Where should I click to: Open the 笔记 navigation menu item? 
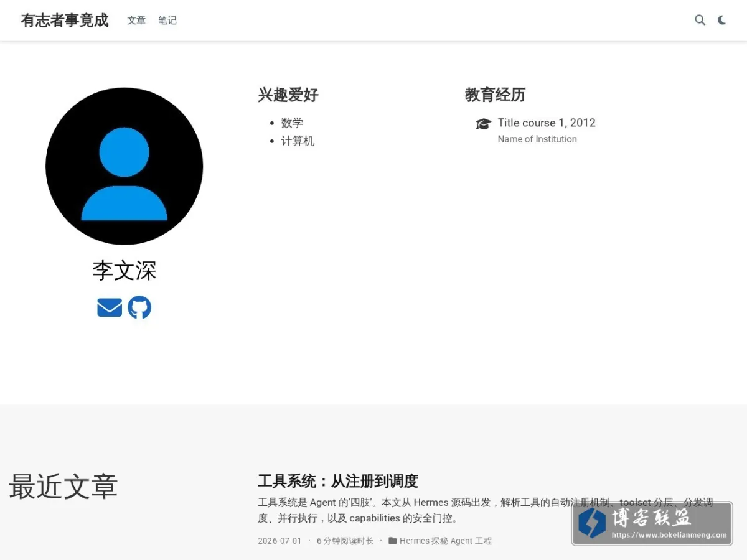[x=167, y=20]
